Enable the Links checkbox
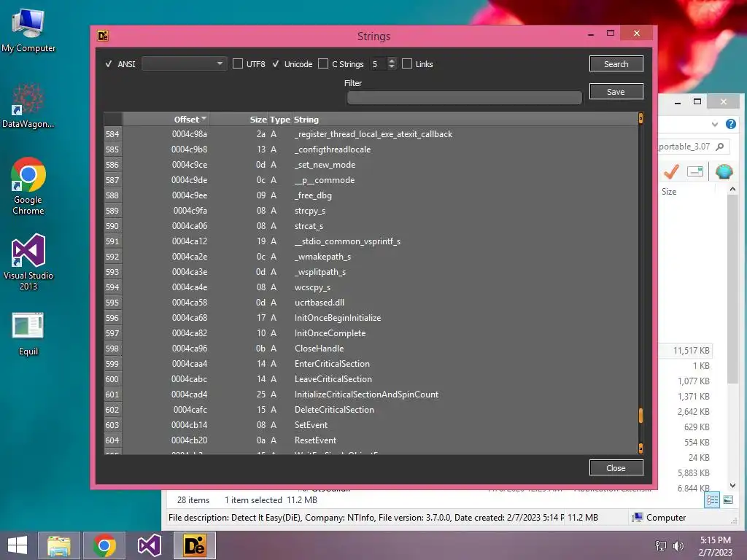 coord(407,64)
